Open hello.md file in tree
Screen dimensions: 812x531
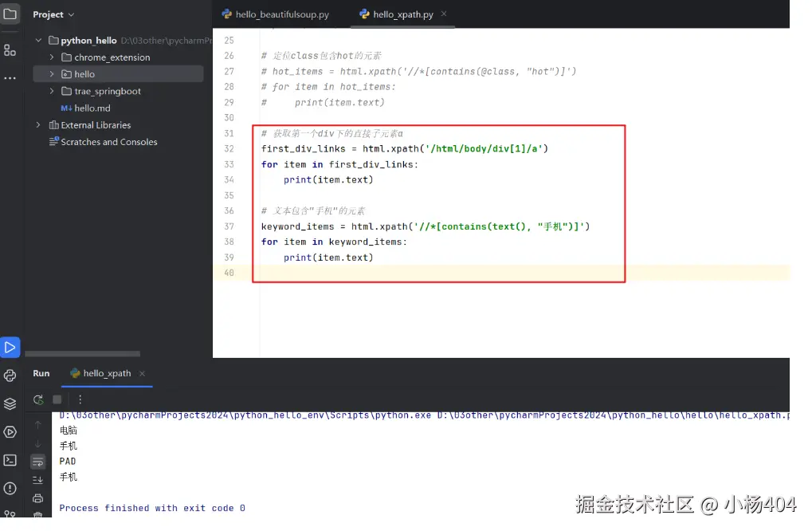pyautogui.click(x=92, y=108)
